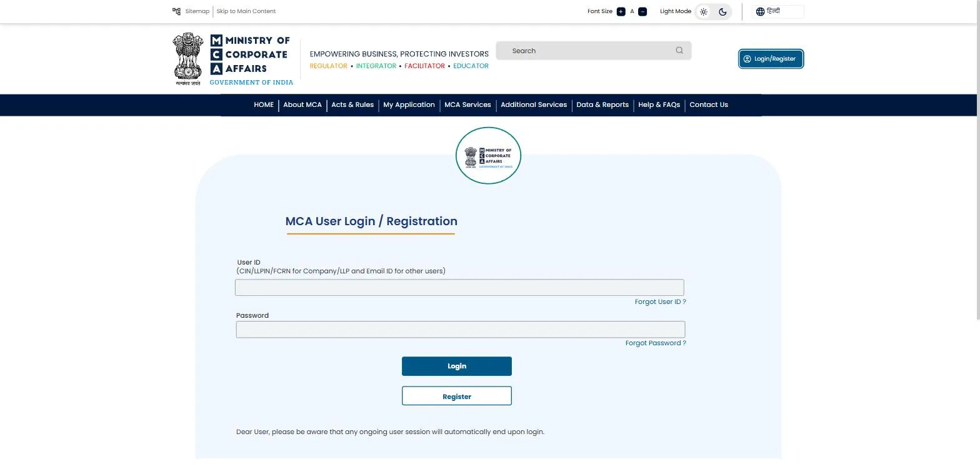Click the orange "REGULATOR" word
980x471 pixels.
point(329,66)
